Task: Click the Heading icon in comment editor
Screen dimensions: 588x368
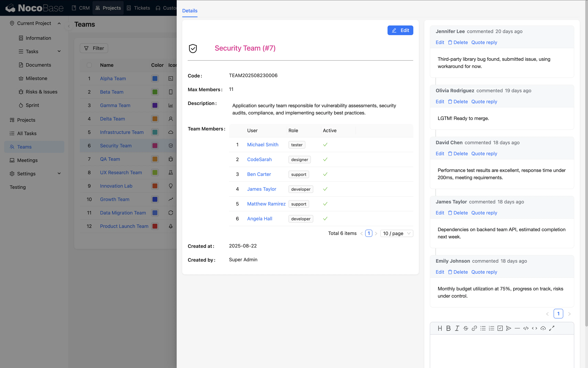Action: click(x=440, y=328)
